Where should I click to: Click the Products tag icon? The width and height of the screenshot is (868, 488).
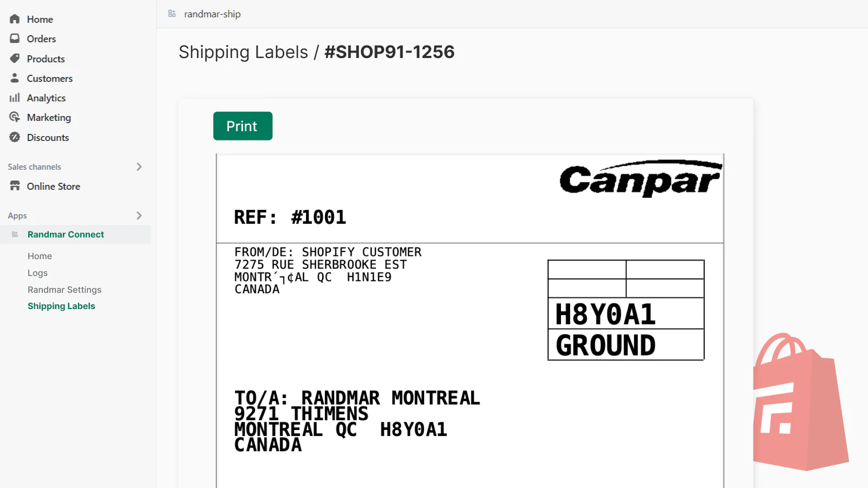15,59
